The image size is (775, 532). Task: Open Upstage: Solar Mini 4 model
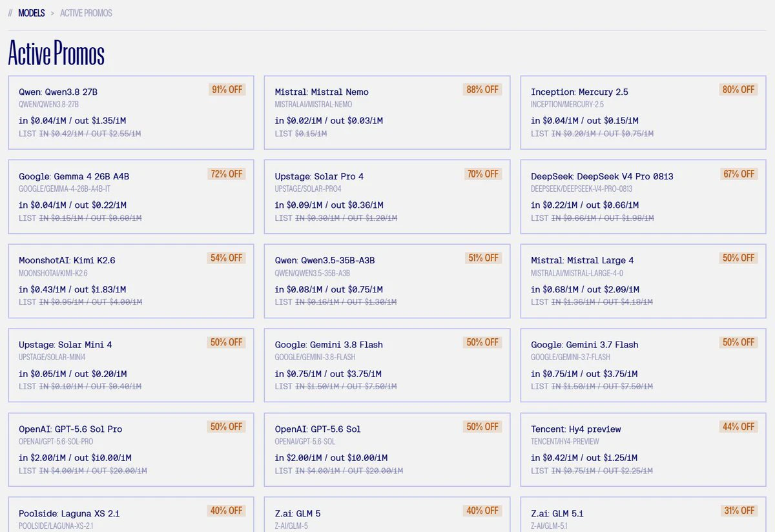coord(131,365)
